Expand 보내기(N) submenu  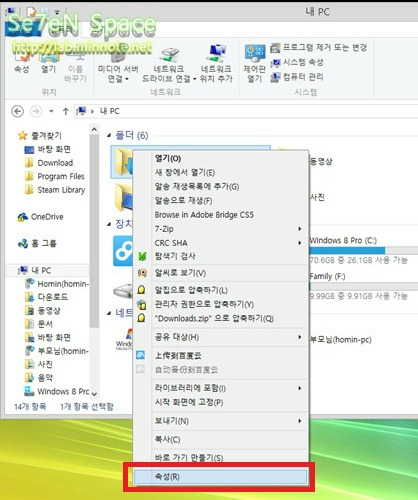click(x=220, y=421)
